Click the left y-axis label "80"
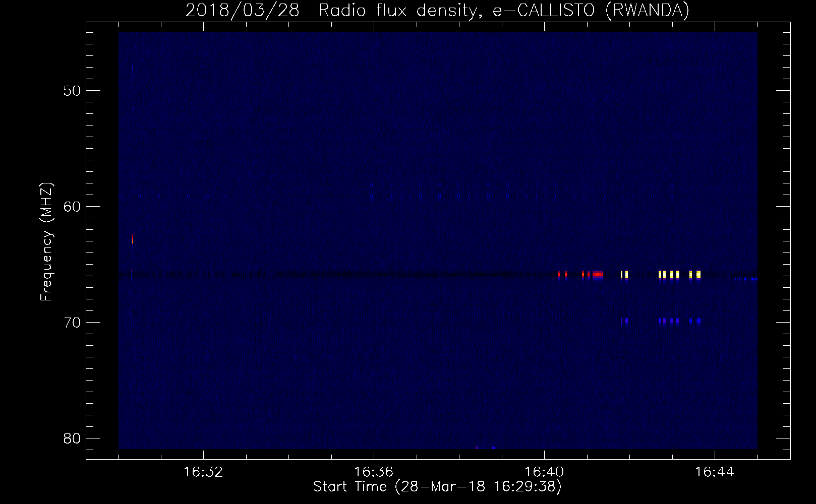Viewport: 816px width, 504px height. point(72,438)
